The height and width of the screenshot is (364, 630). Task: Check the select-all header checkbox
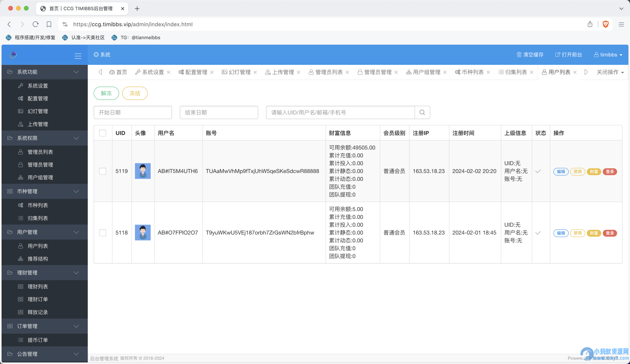click(x=103, y=133)
